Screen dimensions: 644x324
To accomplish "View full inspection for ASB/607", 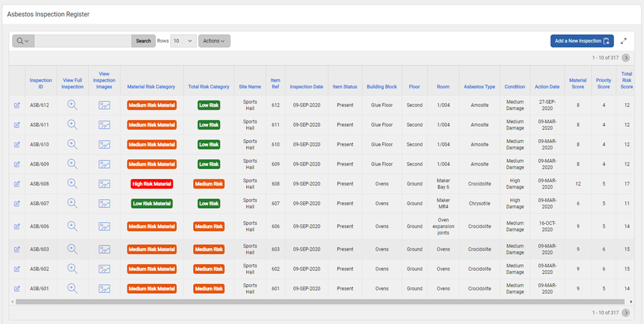I will pos(73,204).
